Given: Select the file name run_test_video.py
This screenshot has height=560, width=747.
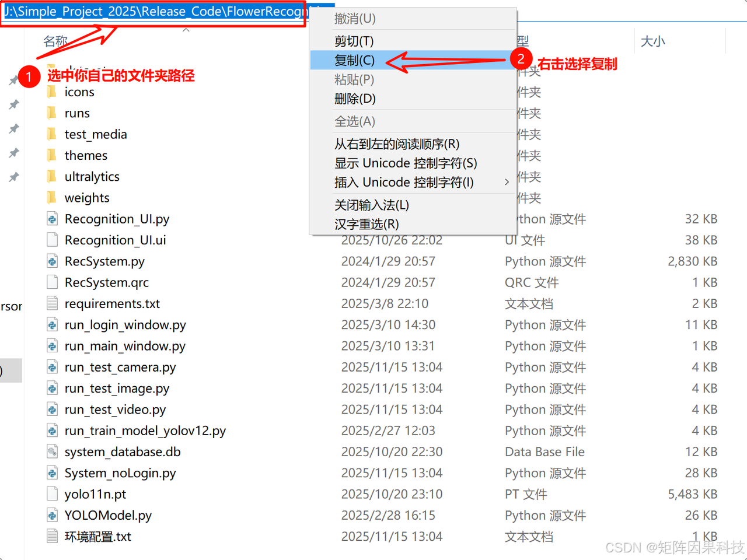Looking at the screenshot, I should pos(115,409).
